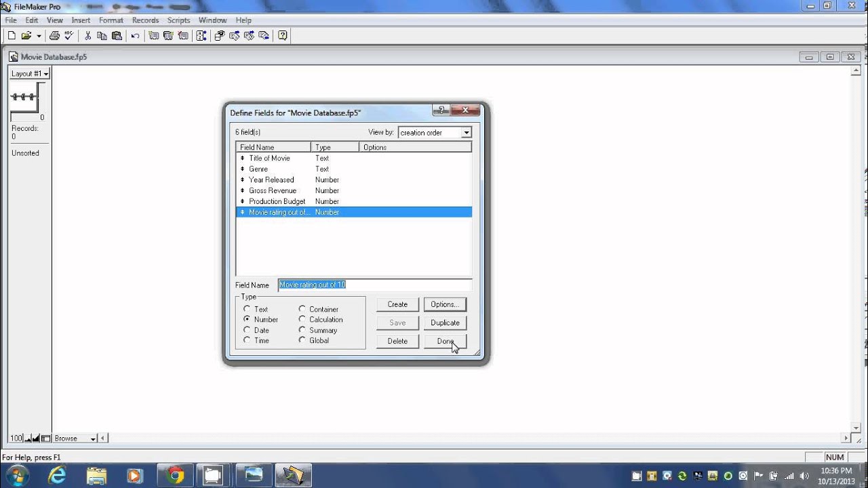The width and height of the screenshot is (868, 488).
Task: Click the zoom out mountains icon
Action: (28, 439)
